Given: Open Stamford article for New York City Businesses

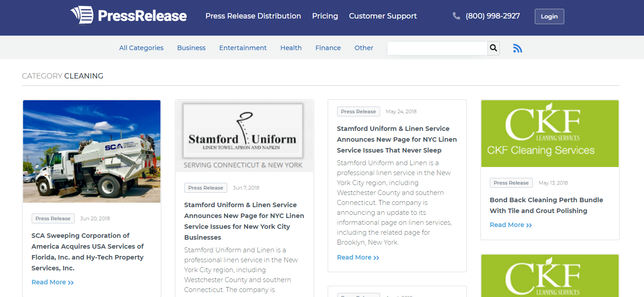Looking at the screenshot, I should (244, 221).
